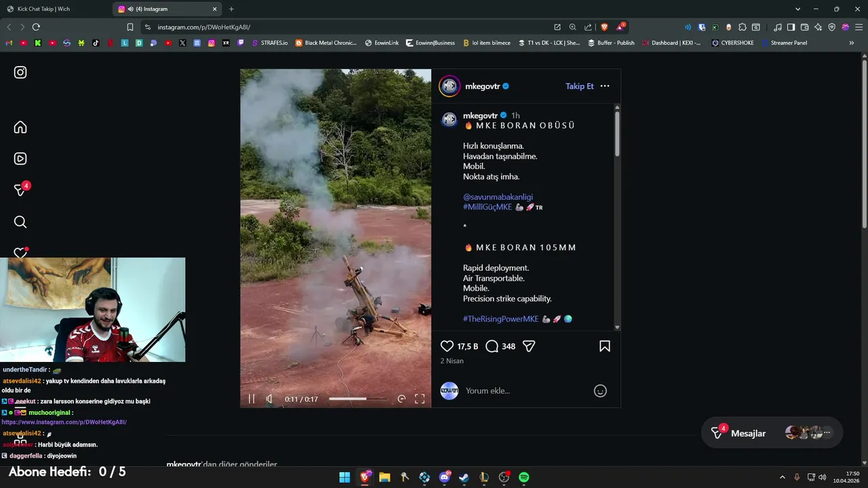Open STRAFES.io bookmark
This screenshot has width=868, height=488.
(269, 43)
